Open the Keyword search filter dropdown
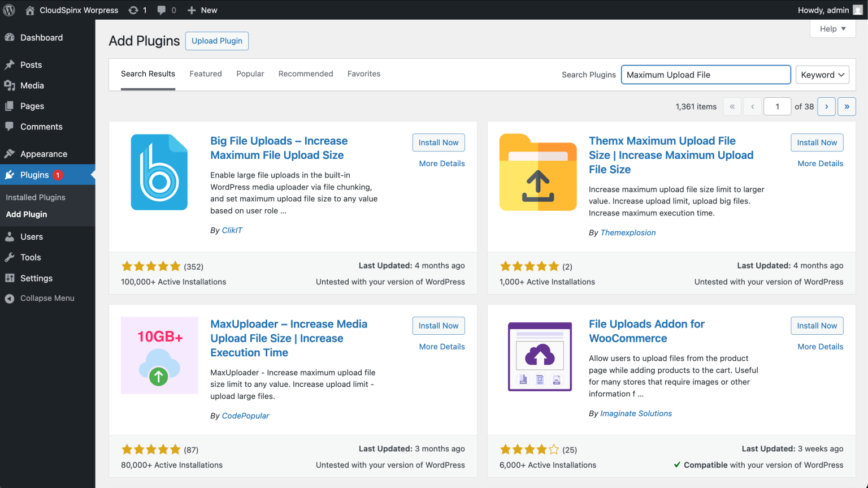Screen dimensions: 868x488 [x=822, y=74]
